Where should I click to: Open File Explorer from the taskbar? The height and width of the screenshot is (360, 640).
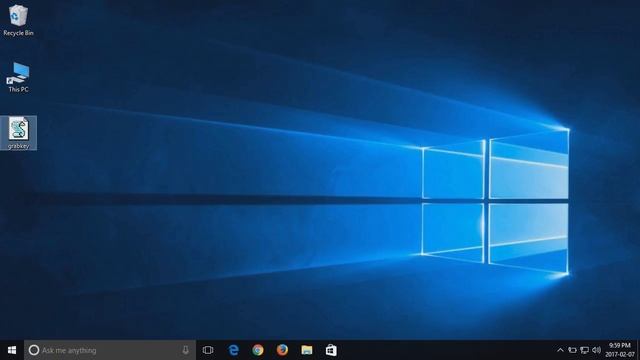(307, 350)
